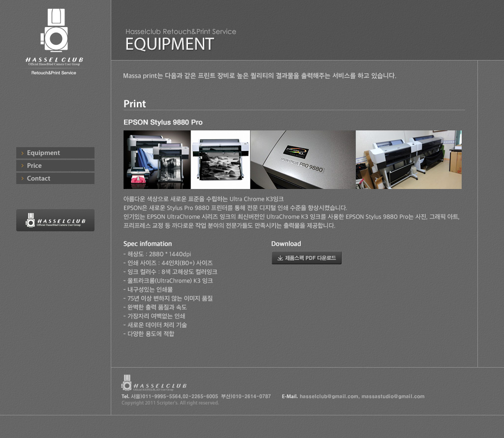Image resolution: width=504 pixels, height=438 pixels.
Task: Go to the Price page
Action: tap(34, 166)
